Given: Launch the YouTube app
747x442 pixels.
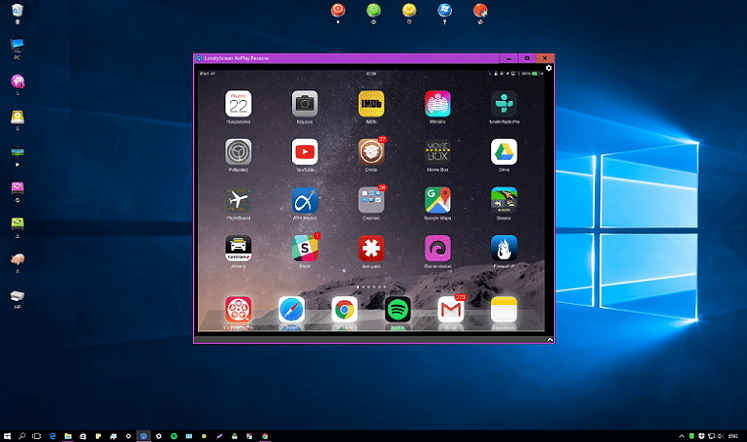Looking at the screenshot, I should pos(305,152).
